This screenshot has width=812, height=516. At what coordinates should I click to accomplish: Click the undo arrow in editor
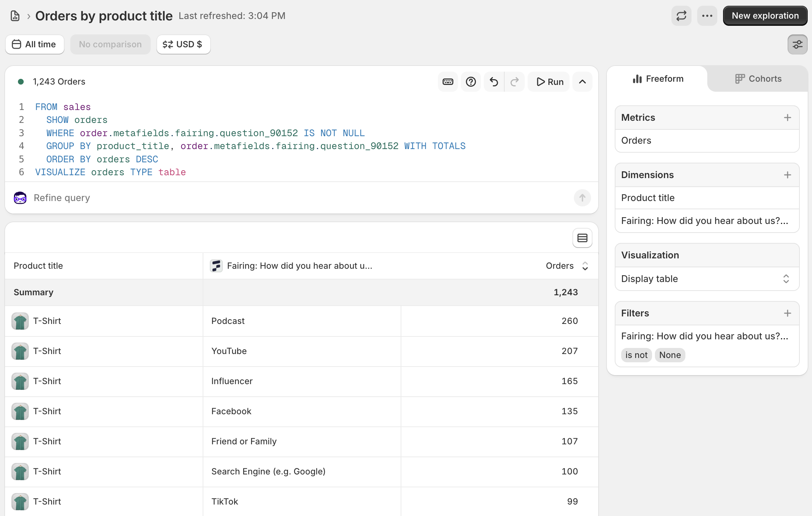[494, 82]
